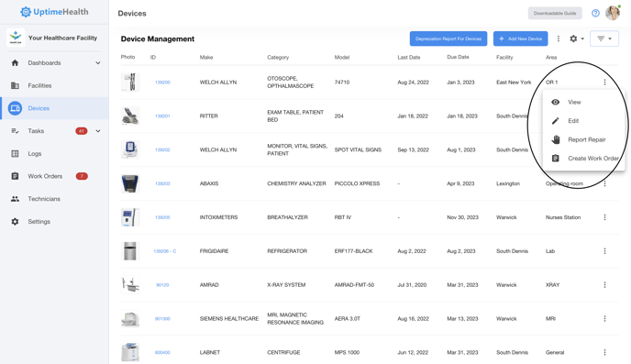Click the East New York facility cell
The width and height of the screenshot is (631, 364).
point(514,82)
